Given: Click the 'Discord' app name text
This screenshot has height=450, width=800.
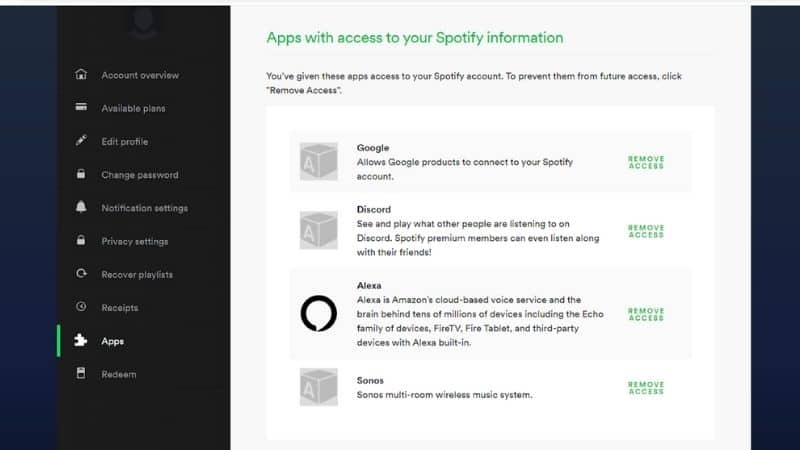Looking at the screenshot, I should click(x=373, y=209).
